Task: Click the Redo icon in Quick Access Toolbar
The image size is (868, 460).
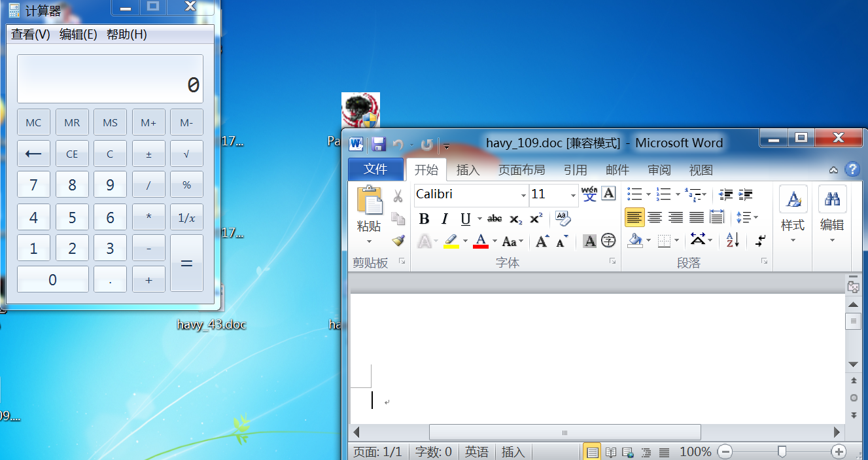Action: pyautogui.click(x=426, y=145)
